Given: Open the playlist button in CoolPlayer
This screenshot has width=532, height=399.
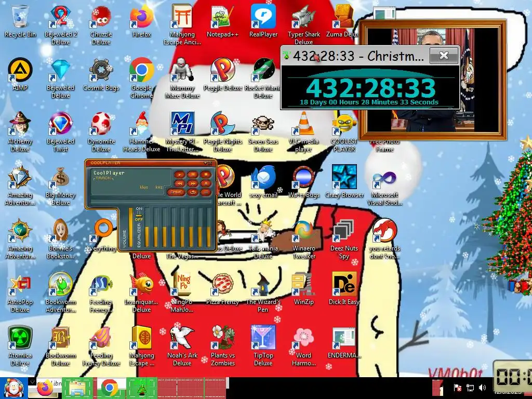Looking at the screenshot, I should pyautogui.click(x=205, y=192).
